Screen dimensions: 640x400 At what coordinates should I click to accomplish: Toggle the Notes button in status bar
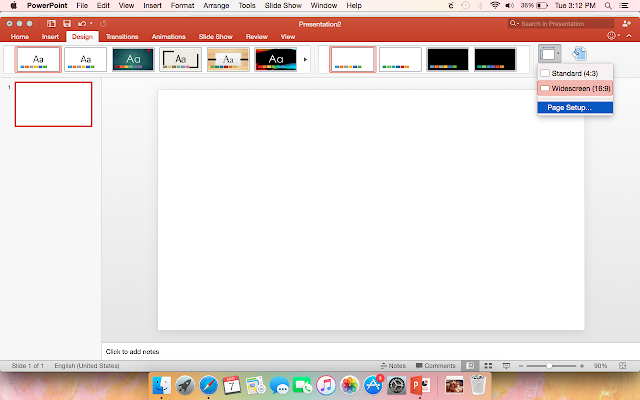click(x=393, y=366)
